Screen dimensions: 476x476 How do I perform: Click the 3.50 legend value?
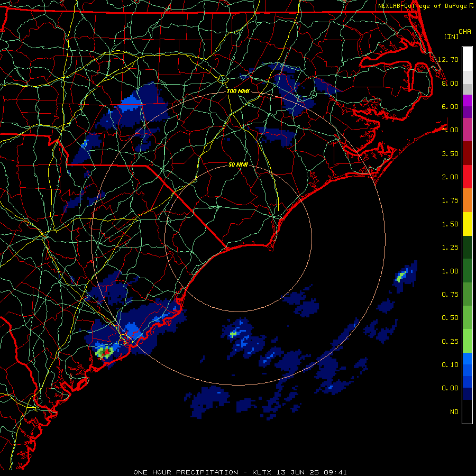(x=450, y=153)
